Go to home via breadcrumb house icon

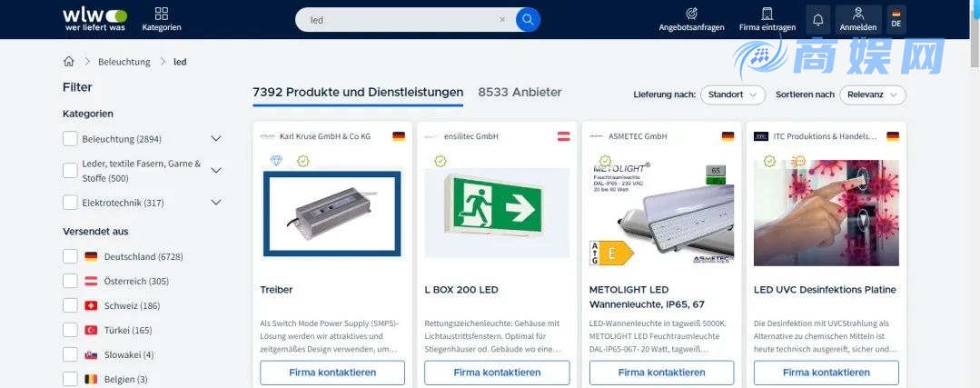(69, 62)
